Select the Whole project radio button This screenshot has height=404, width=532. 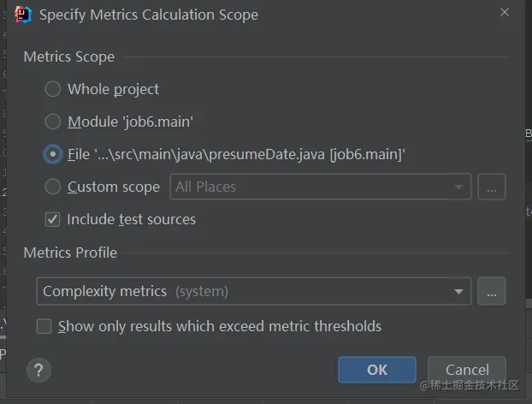click(53, 89)
